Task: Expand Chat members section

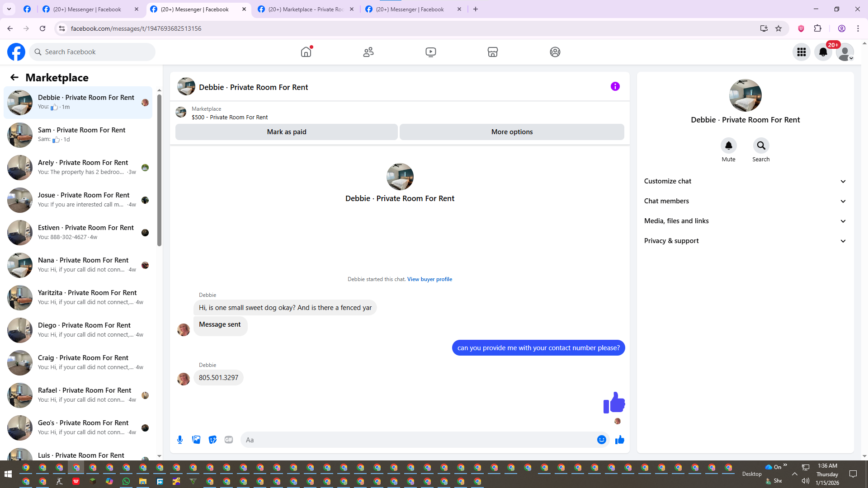Action: [745, 201]
